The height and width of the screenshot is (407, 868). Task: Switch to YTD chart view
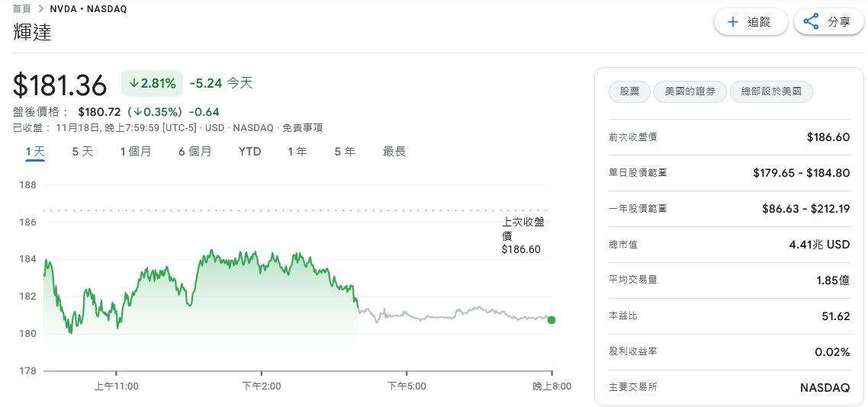[x=249, y=152]
